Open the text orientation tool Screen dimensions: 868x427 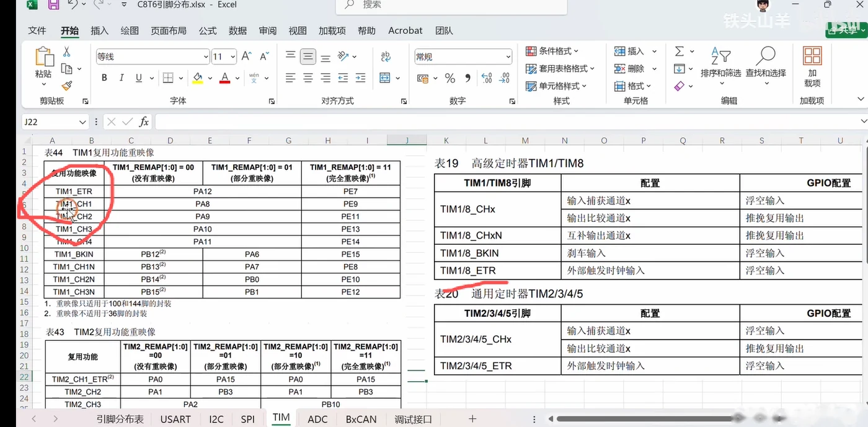click(343, 56)
